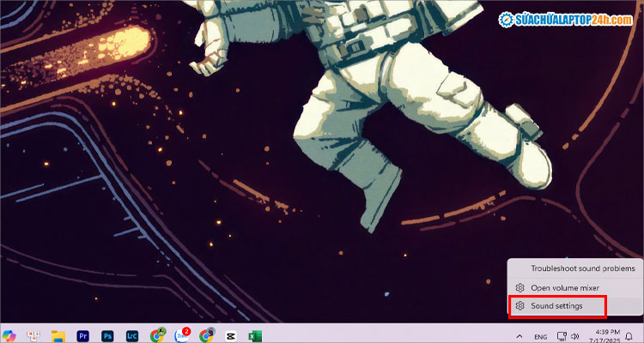The image size is (644, 343).
Task: Click the red-white icon beside Copilot
Action: coord(34,335)
